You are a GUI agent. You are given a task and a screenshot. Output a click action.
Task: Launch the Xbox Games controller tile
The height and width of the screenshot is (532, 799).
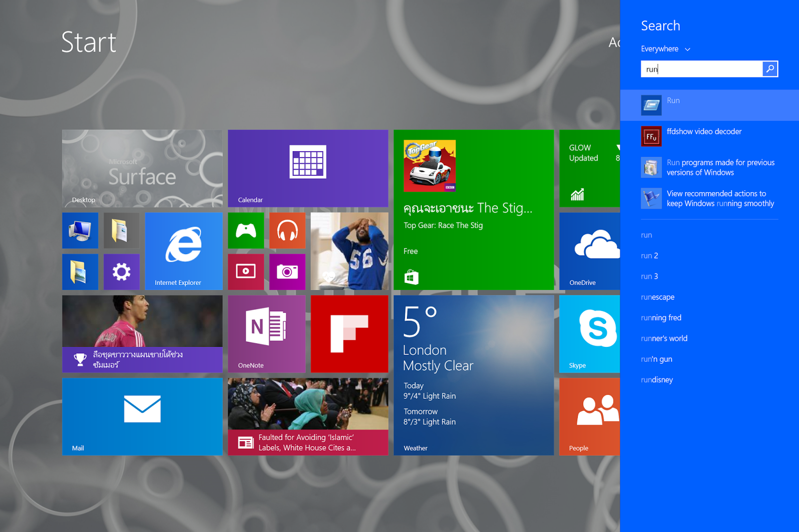pos(246,231)
